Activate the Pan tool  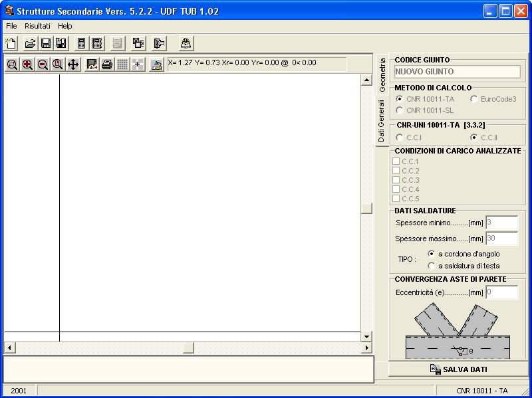(73, 63)
